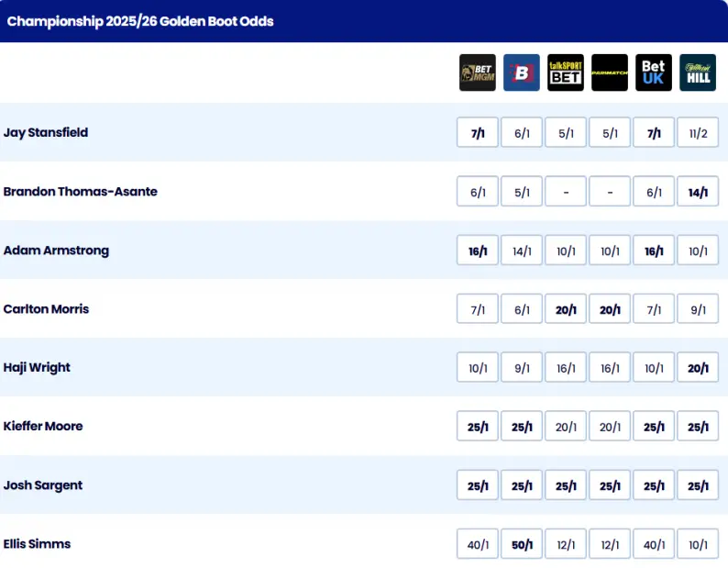Click Haji Wright's 9/1 odds
Viewport: 728px width, 568px height.
pyautogui.click(x=522, y=368)
